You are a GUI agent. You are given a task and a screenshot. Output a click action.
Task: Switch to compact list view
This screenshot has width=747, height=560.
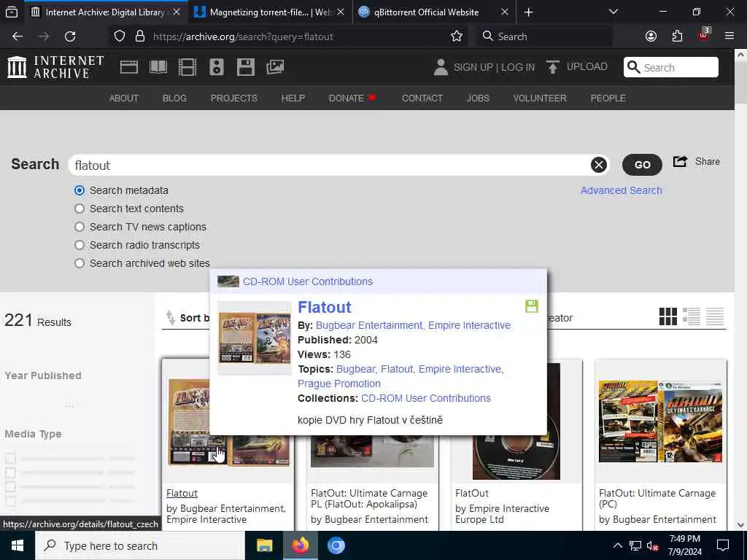click(x=715, y=316)
